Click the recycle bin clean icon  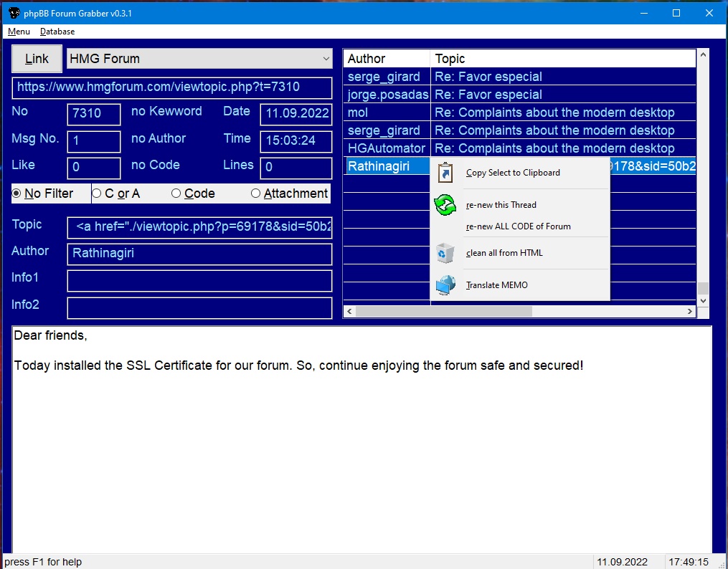445,253
